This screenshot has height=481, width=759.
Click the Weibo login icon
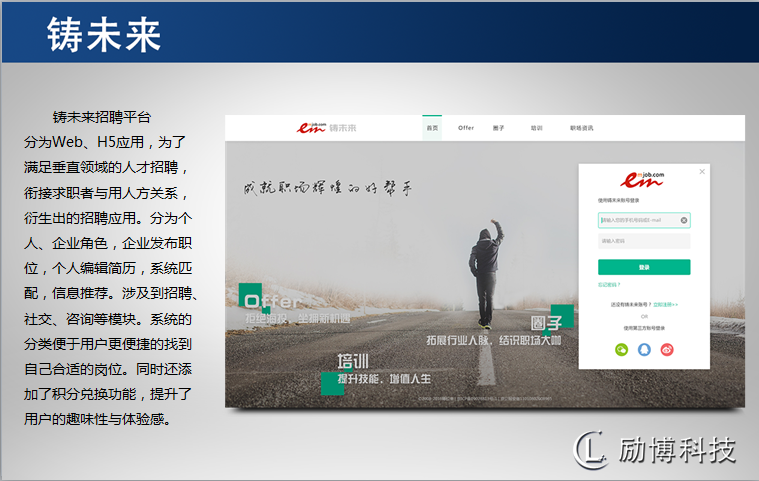click(x=667, y=349)
